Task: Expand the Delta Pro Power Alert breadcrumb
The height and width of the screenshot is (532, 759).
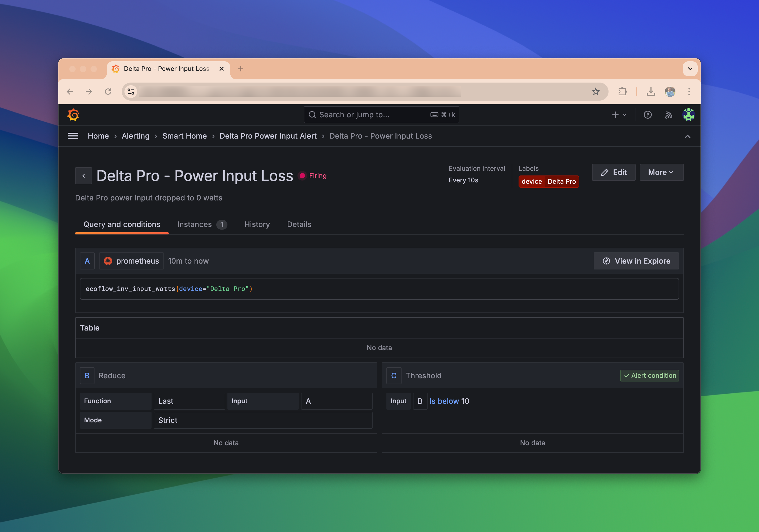Action: tap(268, 136)
